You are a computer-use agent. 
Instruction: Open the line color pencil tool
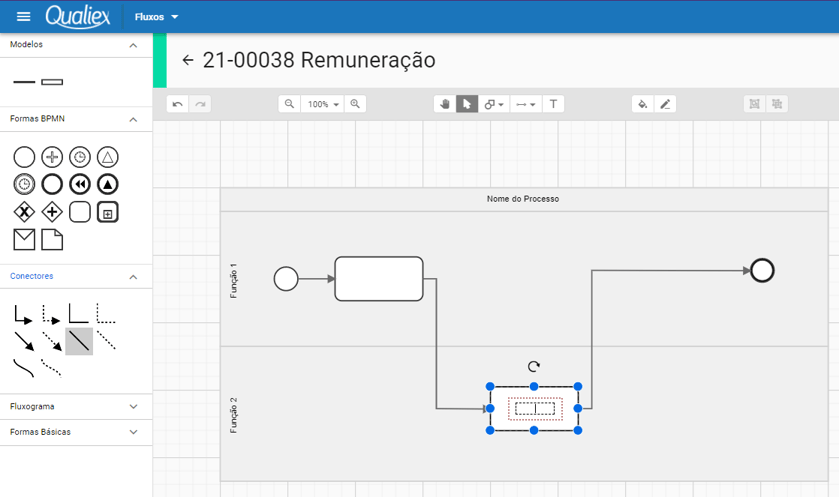[x=665, y=104]
